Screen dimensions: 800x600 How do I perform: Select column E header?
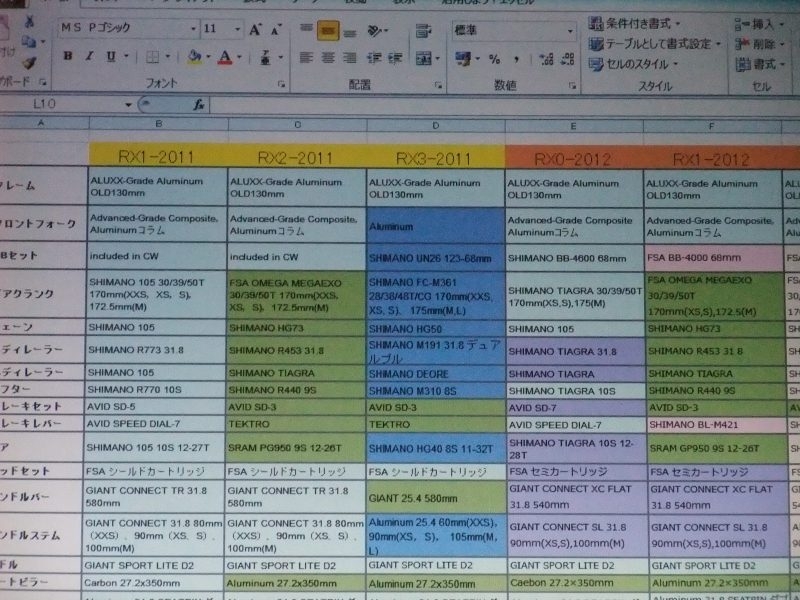coord(574,126)
